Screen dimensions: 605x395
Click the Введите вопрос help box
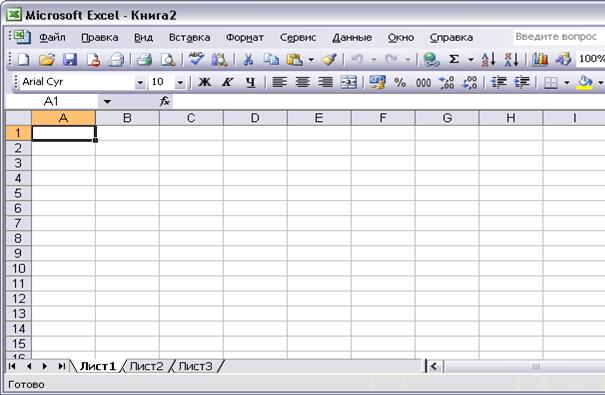(559, 37)
